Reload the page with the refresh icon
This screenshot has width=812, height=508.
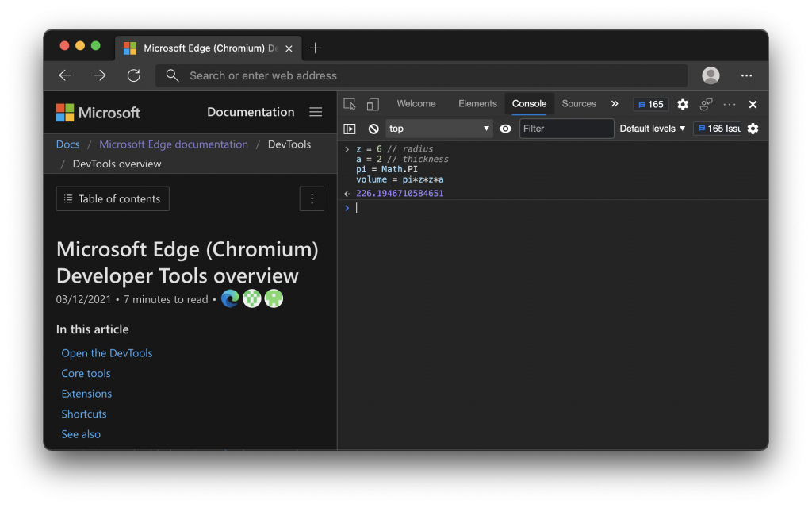point(133,75)
